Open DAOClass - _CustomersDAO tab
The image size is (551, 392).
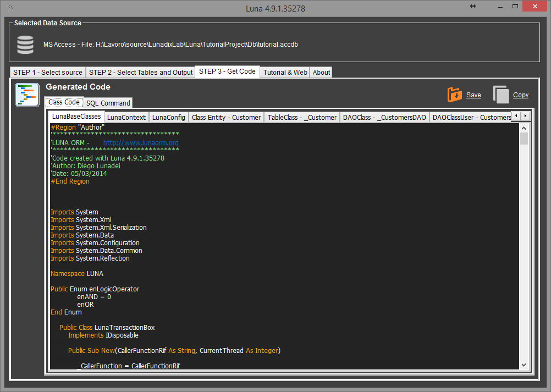coord(384,117)
